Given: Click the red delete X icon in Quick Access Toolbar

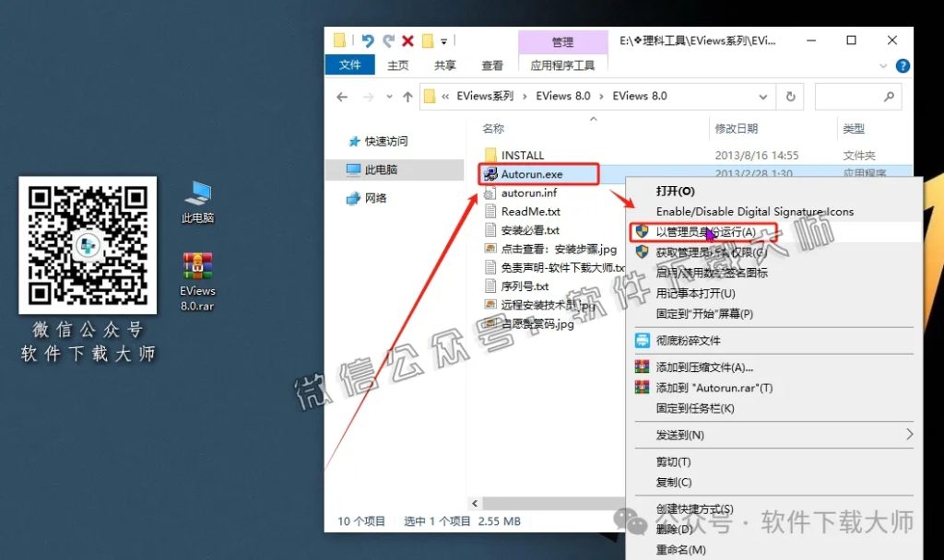Looking at the screenshot, I should (407, 41).
